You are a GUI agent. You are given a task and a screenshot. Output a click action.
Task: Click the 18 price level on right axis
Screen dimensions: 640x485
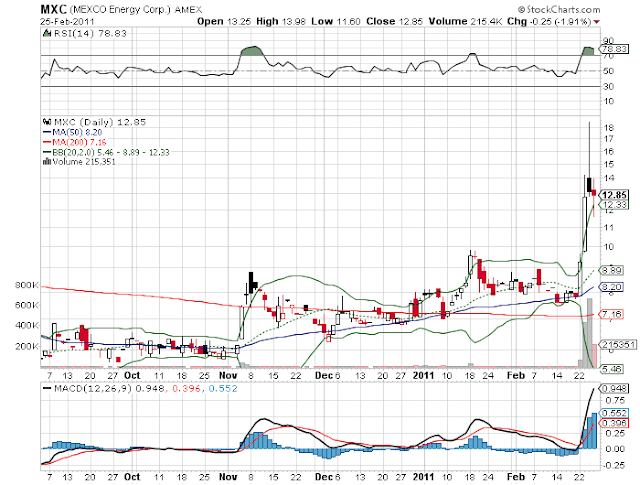[x=609, y=127]
